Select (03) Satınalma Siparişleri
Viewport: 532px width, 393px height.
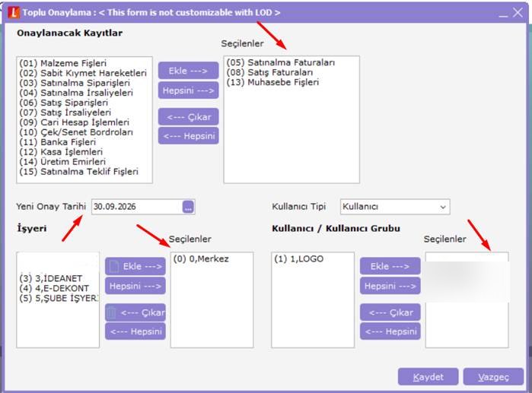(x=75, y=83)
